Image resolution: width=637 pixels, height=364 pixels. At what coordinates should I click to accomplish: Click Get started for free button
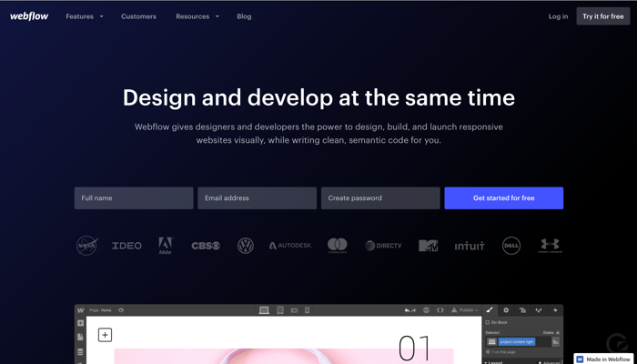(504, 198)
